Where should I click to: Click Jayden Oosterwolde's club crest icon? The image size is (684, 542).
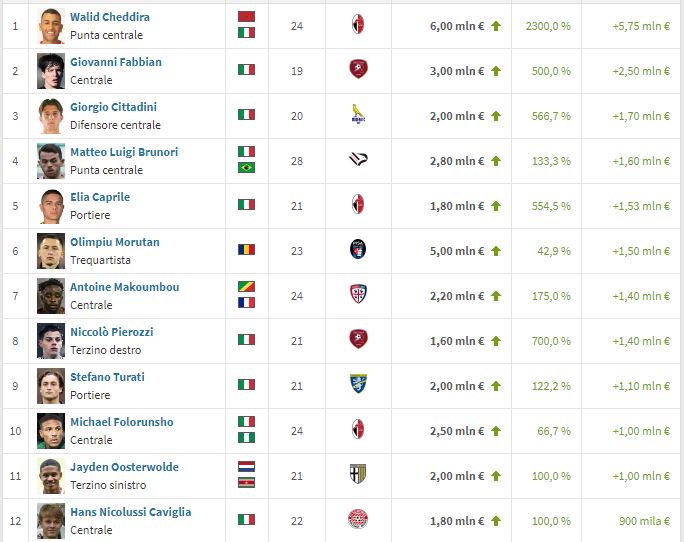(x=358, y=475)
